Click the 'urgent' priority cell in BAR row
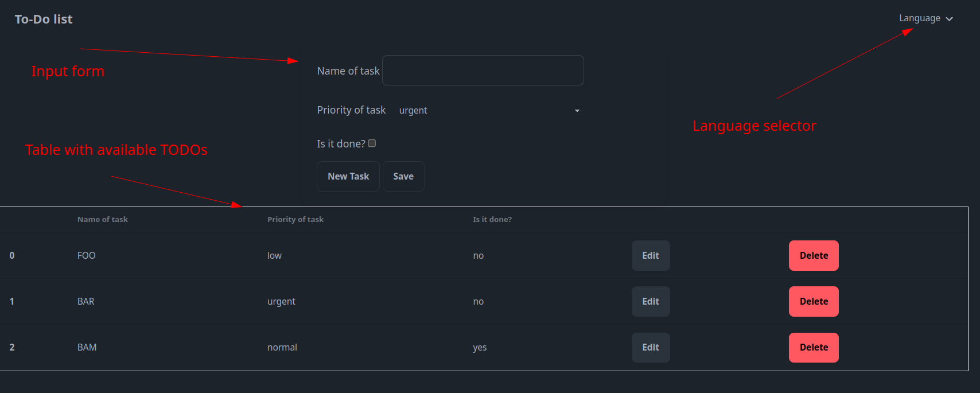The image size is (980, 393). (x=281, y=301)
